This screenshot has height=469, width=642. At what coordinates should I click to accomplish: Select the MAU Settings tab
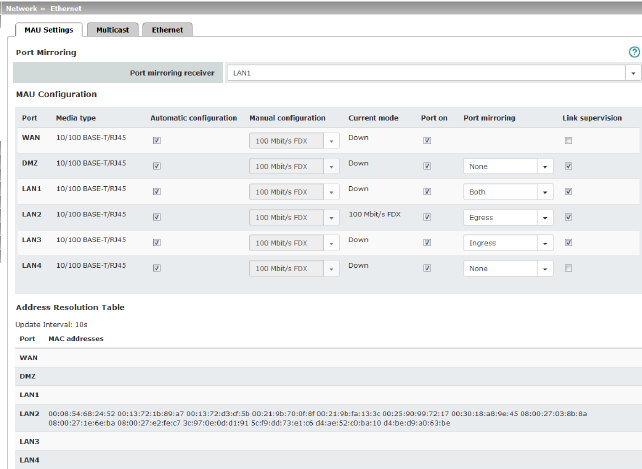pos(49,30)
